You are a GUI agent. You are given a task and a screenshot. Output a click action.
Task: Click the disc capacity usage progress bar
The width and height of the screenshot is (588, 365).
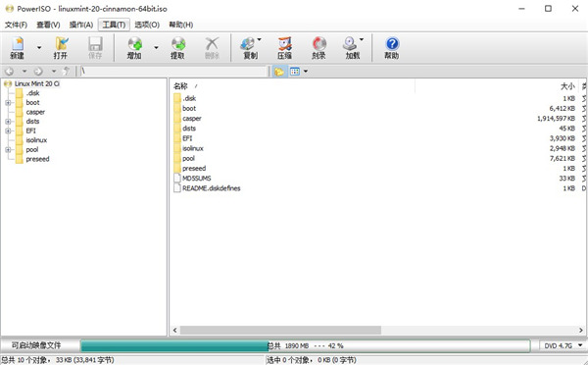305,345
